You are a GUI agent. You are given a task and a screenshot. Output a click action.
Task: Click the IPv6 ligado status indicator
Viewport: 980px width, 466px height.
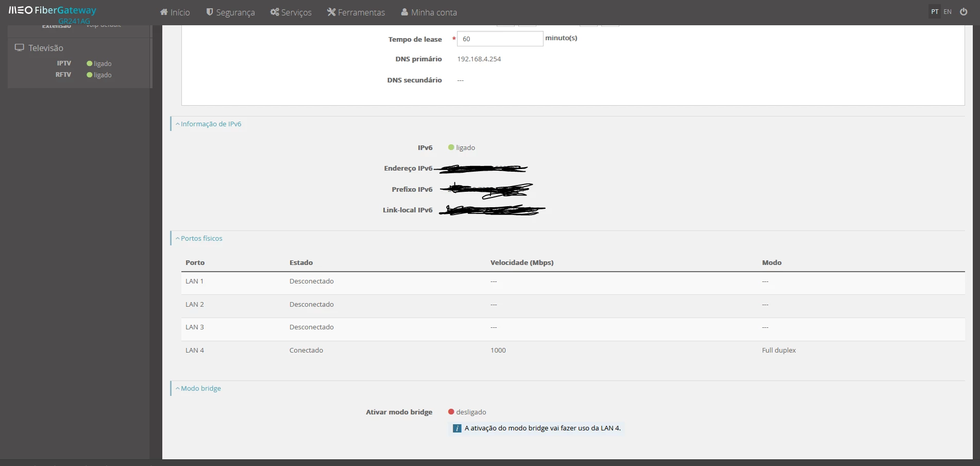(451, 147)
